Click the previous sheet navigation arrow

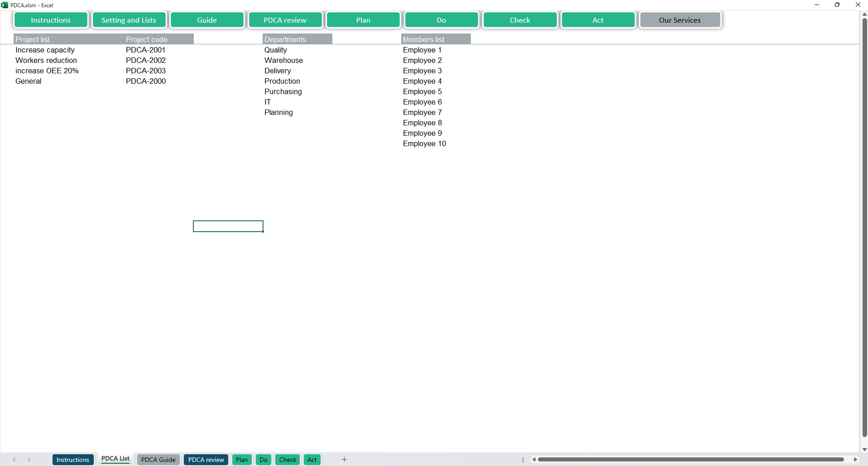pyautogui.click(x=14, y=460)
